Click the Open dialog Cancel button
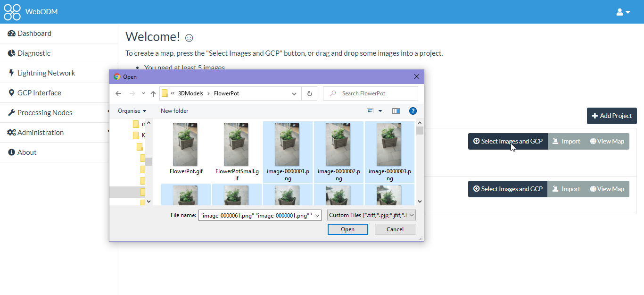The width and height of the screenshot is (644, 295). [395, 229]
